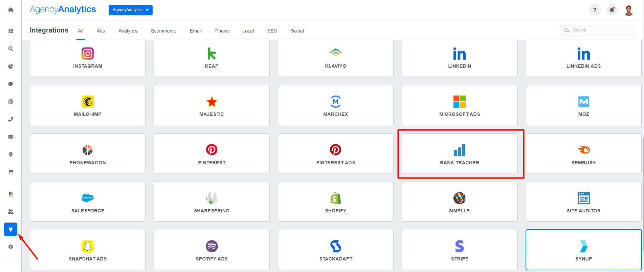This screenshot has width=644, height=272.
Task: Click the Spotify Ads logo icon
Action: (x=212, y=246)
